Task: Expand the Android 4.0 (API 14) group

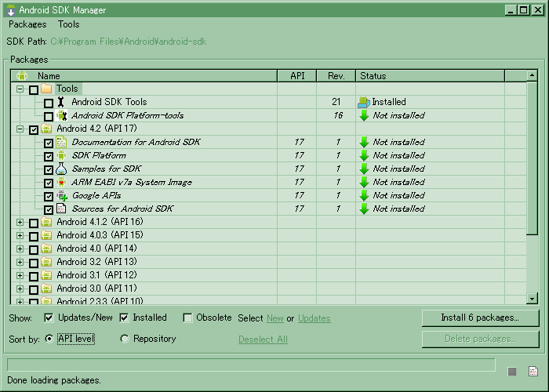Action: pos(20,249)
